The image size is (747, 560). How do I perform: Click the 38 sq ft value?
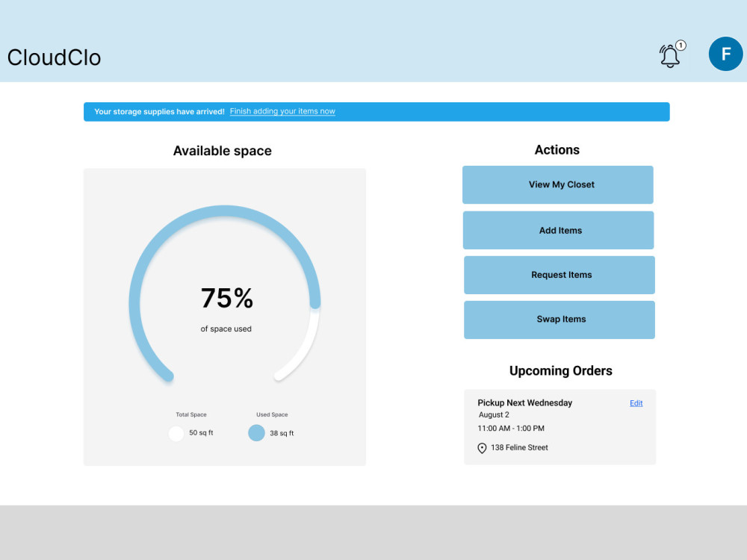coord(282,433)
